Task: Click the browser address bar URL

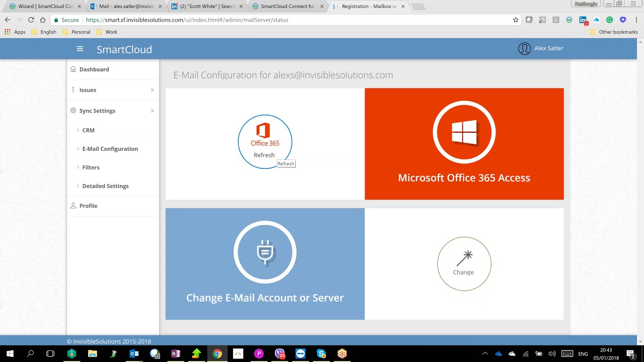Action: [187, 20]
